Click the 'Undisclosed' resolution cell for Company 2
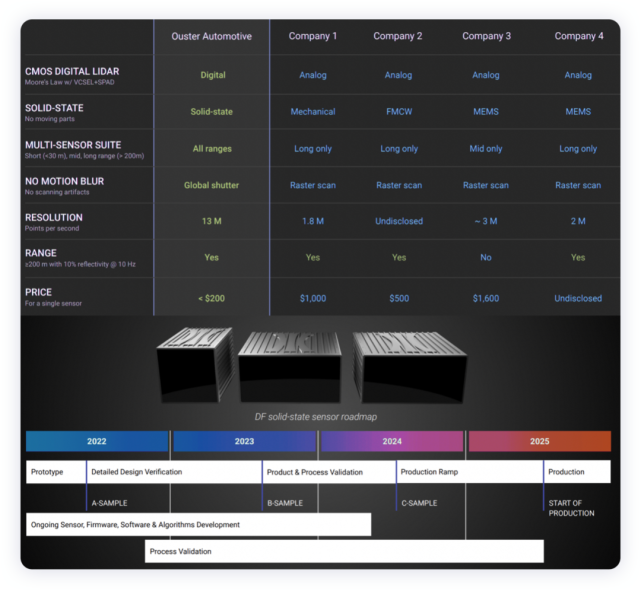Screen dimensions: 641x591 pyautogui.click(x=399, y=221)
